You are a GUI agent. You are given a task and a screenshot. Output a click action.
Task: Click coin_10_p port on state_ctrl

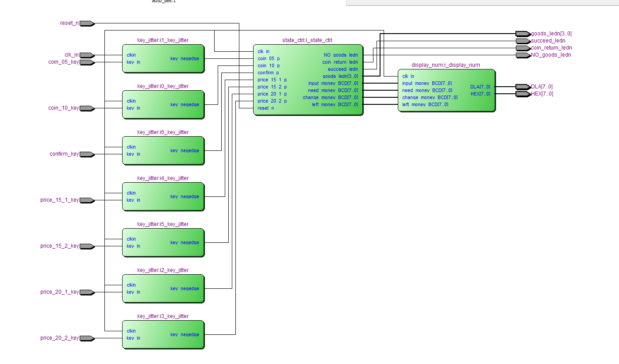click(269, 65)
